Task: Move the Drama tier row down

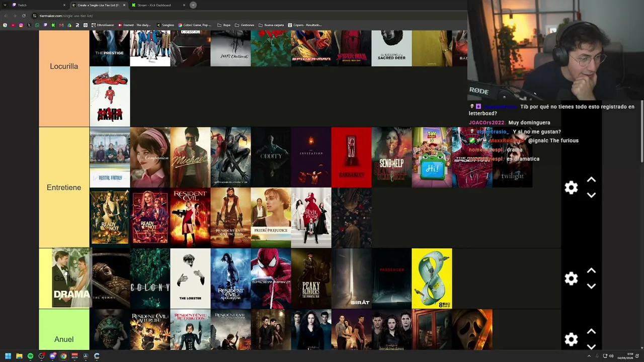Action: point(591,286)
